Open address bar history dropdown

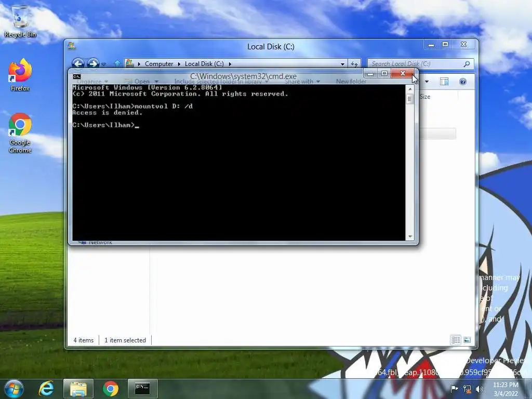coord(342,64)
